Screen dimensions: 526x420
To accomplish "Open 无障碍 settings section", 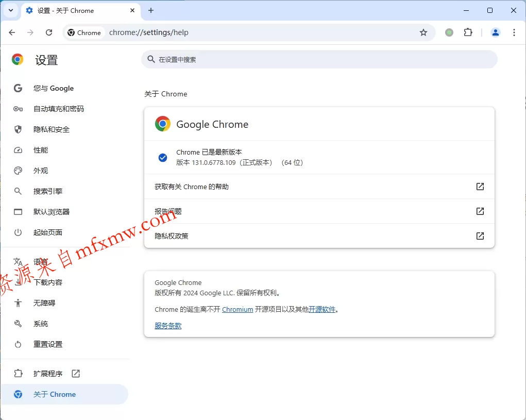I will (65, 303).
